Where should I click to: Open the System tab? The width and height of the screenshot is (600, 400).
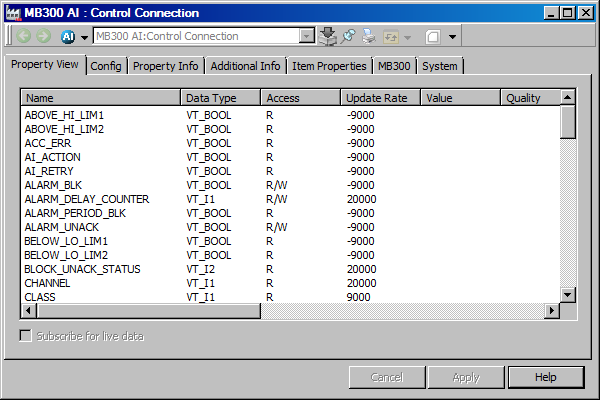click(440, 66)
